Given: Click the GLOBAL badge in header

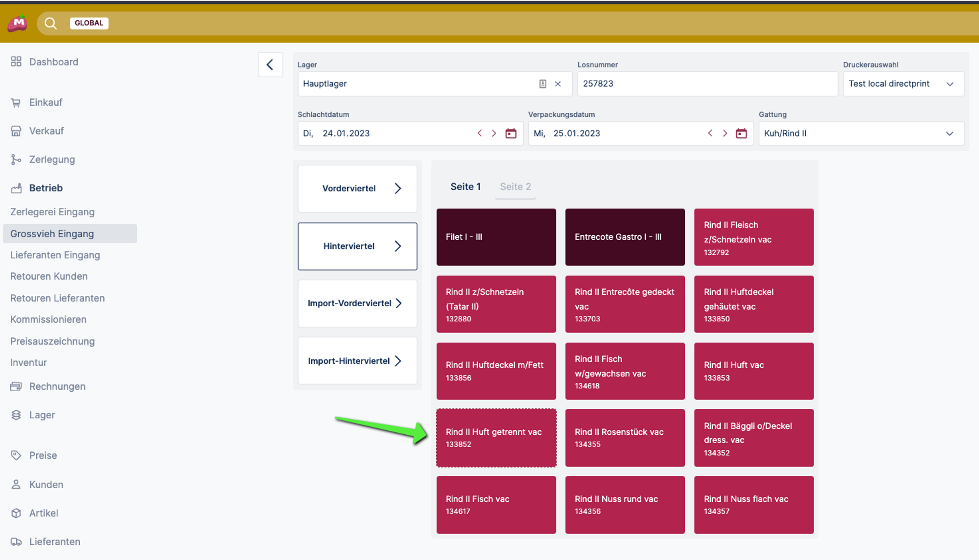Looking at the screenshot, I should pyautogui.click(x=89, y=23).
